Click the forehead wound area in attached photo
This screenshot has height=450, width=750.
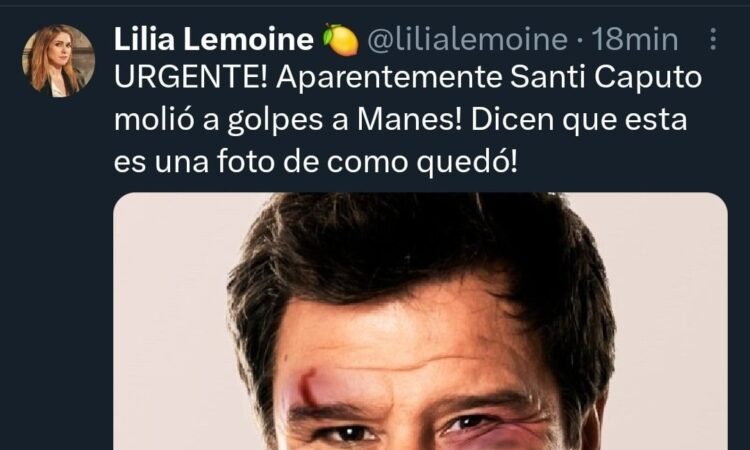(x=305, y=389)
